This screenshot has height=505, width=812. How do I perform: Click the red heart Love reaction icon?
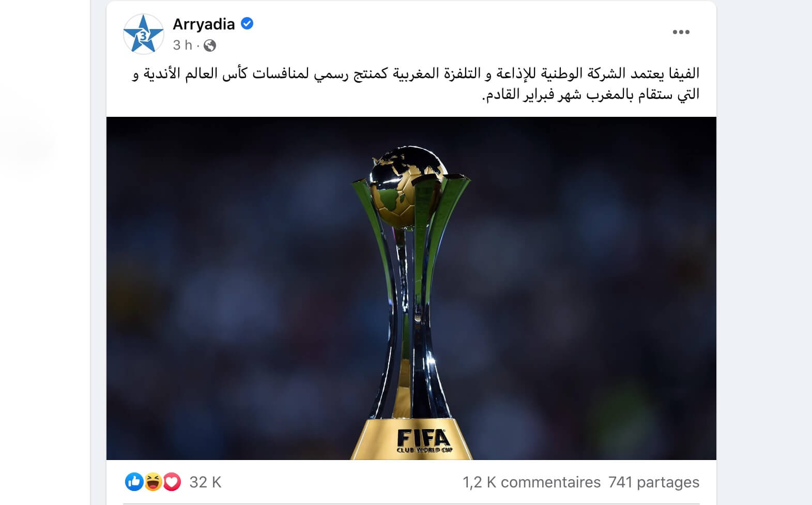[172, 482]
